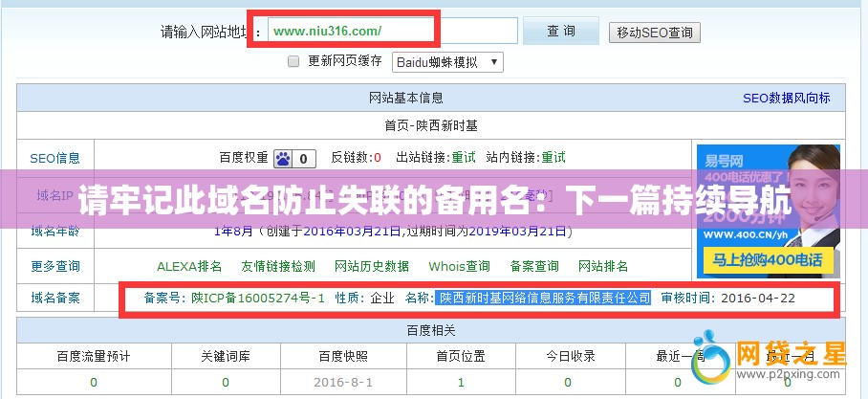Click the creation date 2016年03月21日
Image resolution: width=868 pixels, height=399 pixels.
tap(353, 232)
